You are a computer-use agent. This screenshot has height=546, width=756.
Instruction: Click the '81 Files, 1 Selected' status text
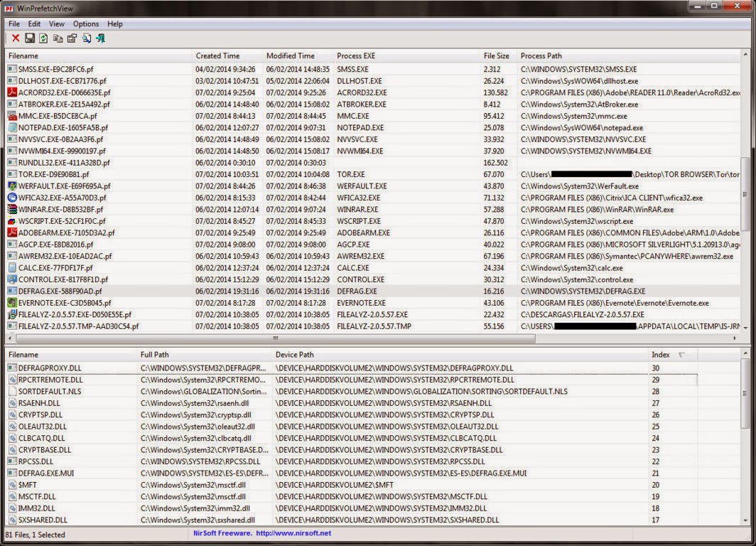[x=36, y=535]
